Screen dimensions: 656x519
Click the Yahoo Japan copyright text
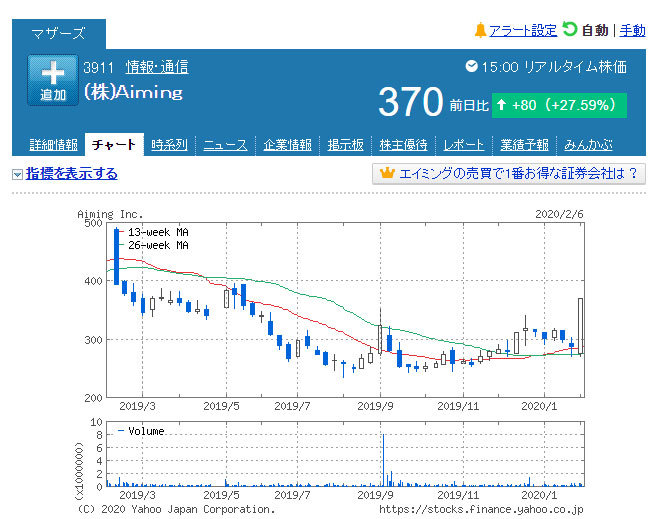[176, 509]
